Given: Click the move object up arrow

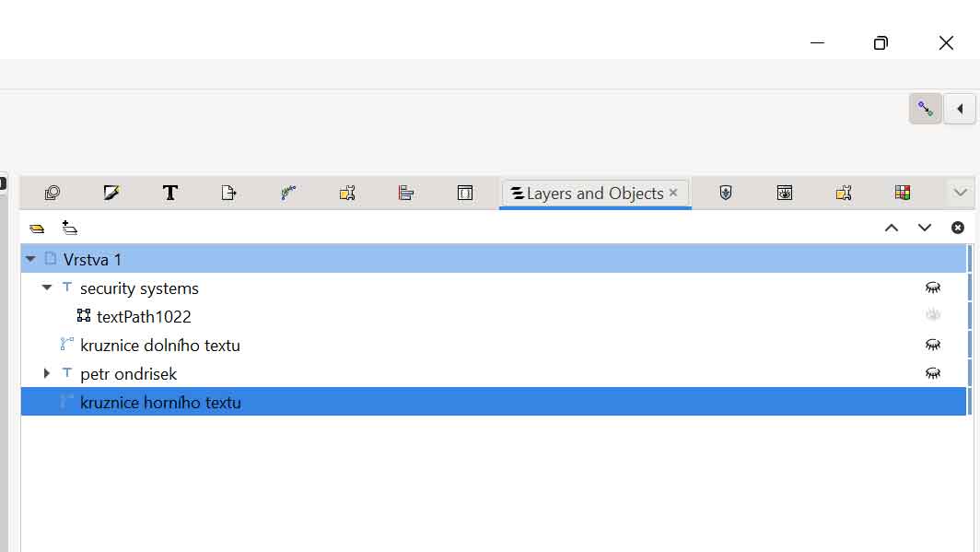Looking at the screenshot, I should [x=892, y=228].
